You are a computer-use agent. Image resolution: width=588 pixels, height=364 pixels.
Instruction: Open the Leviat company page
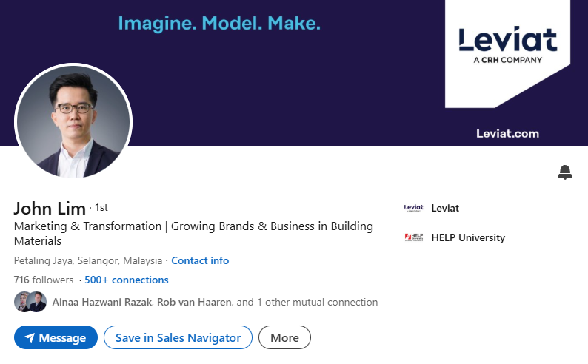[445, 208]
